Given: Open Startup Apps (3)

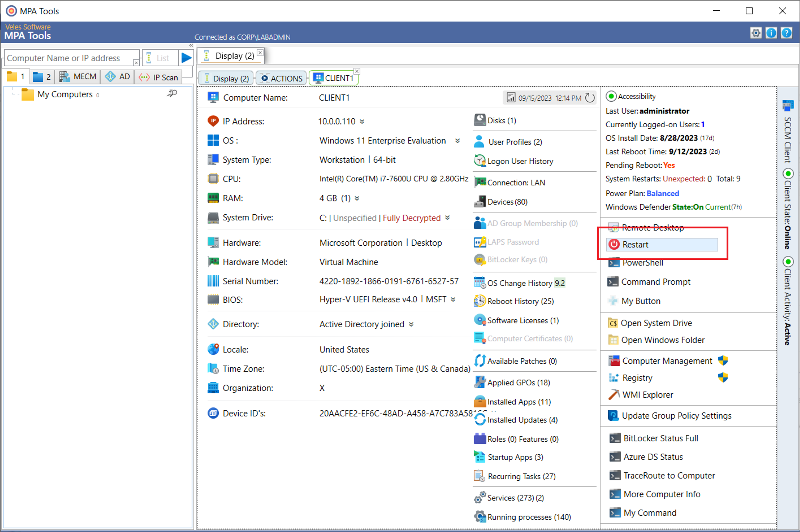Looking at the screenshot, I should click(x=509, y=457).
